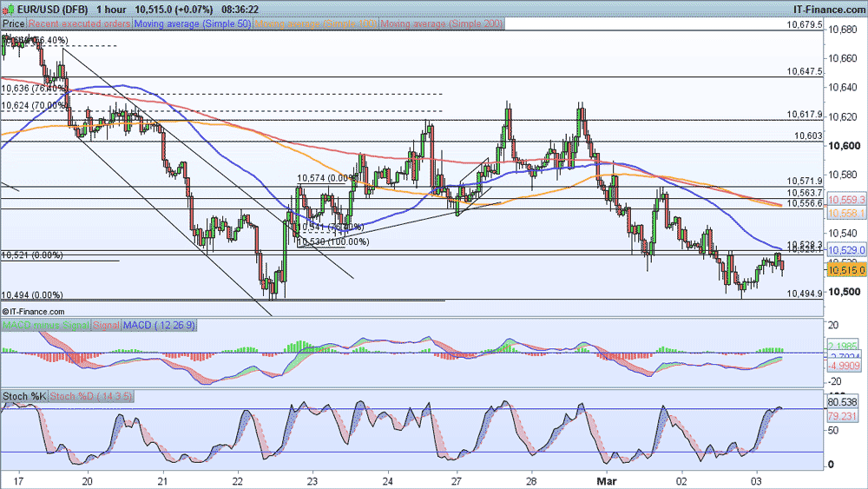Click the 10,617.9 horizontal level label
The width and height of the screenshot is (868, 489).
tap(805, 115)
